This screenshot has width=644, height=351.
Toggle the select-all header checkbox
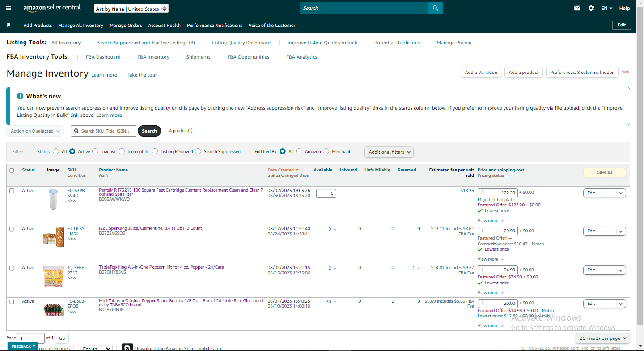tap(12, 171)
